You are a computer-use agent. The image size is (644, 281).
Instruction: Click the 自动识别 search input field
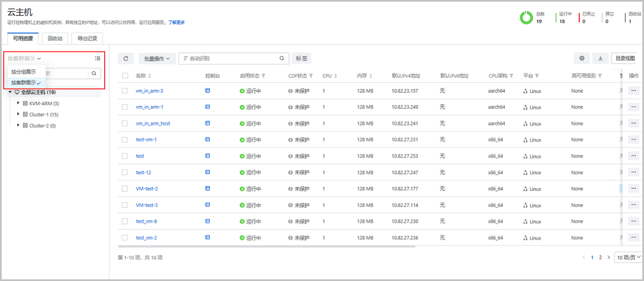(x=231, y=58)
